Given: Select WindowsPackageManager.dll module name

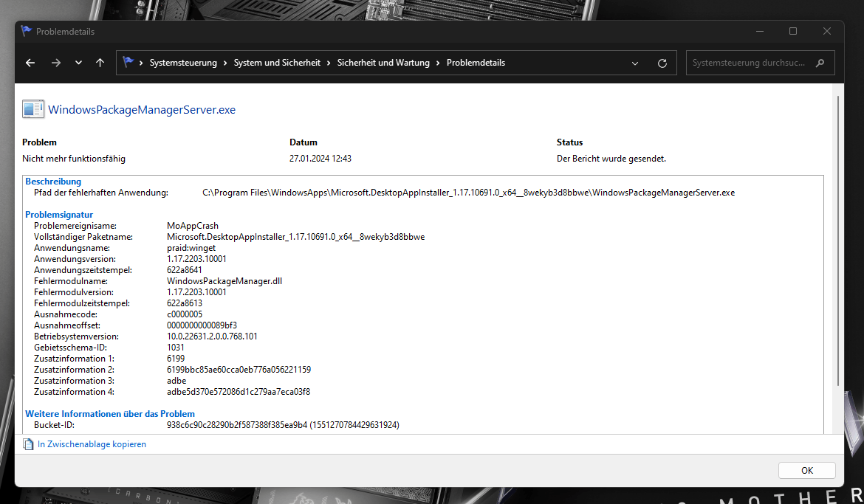Looking at the screenshot, I should point(224,281).
